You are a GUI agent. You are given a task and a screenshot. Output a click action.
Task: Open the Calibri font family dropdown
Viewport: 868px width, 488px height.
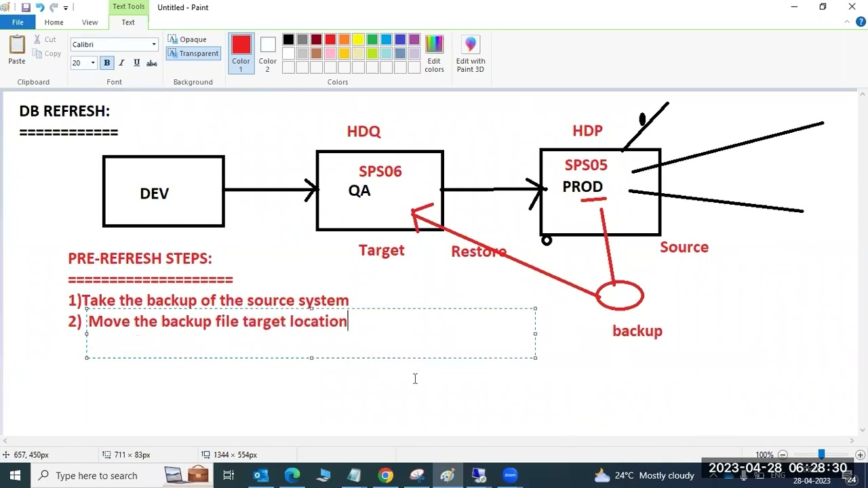(x=154, y=45)
